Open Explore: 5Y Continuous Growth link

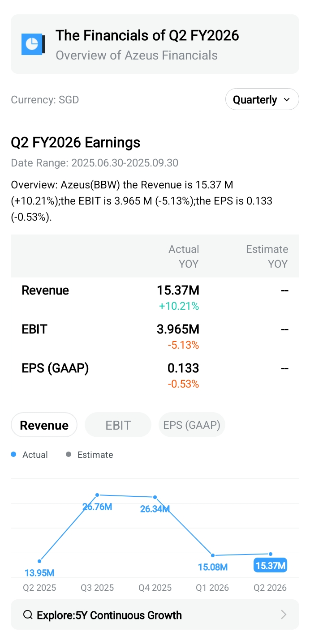[109, 615]
